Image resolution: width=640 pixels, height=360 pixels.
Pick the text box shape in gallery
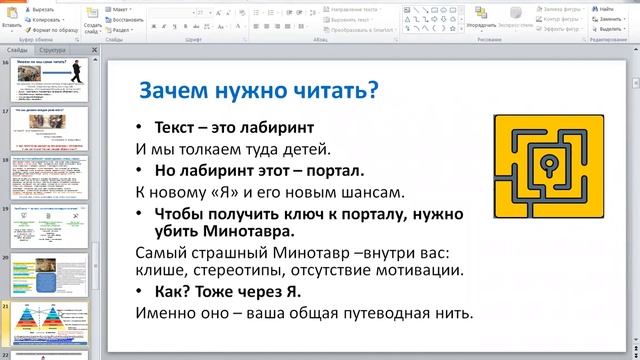tap(407, 10)
